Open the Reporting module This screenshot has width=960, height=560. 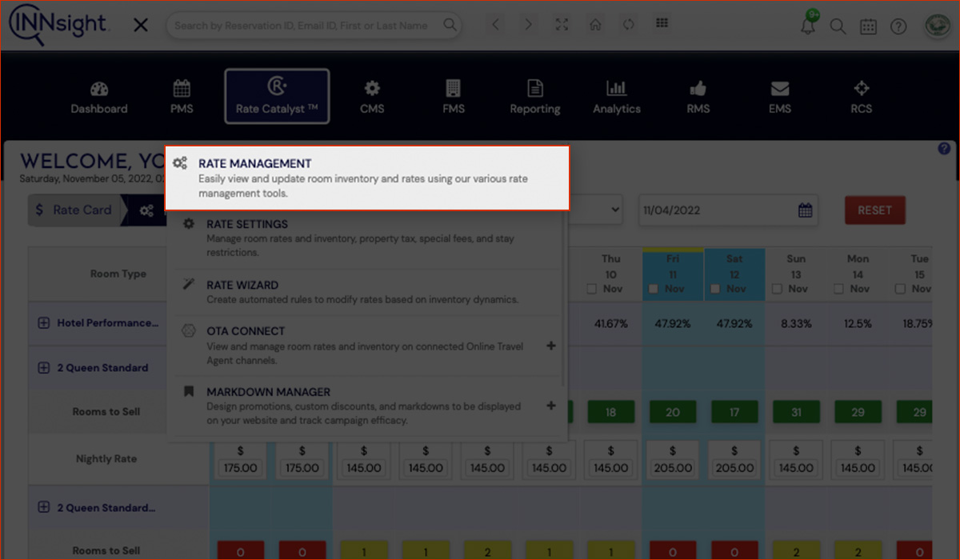click(x=535, y=97)
